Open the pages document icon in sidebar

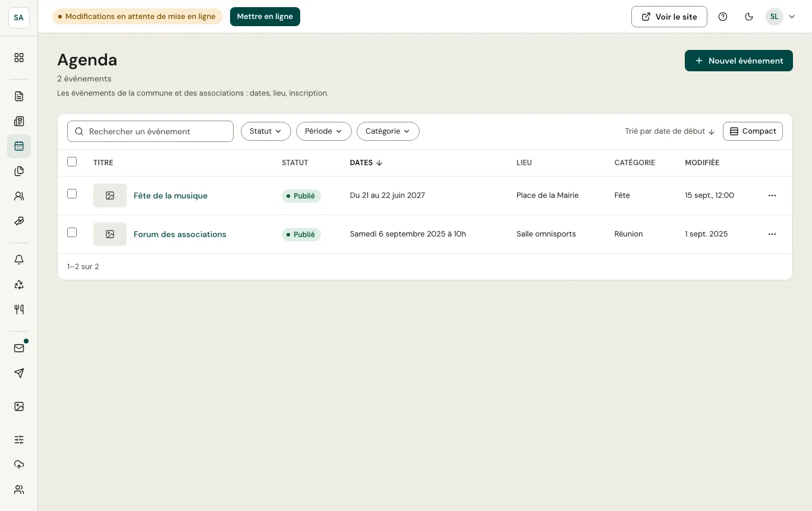pos(19,96)
